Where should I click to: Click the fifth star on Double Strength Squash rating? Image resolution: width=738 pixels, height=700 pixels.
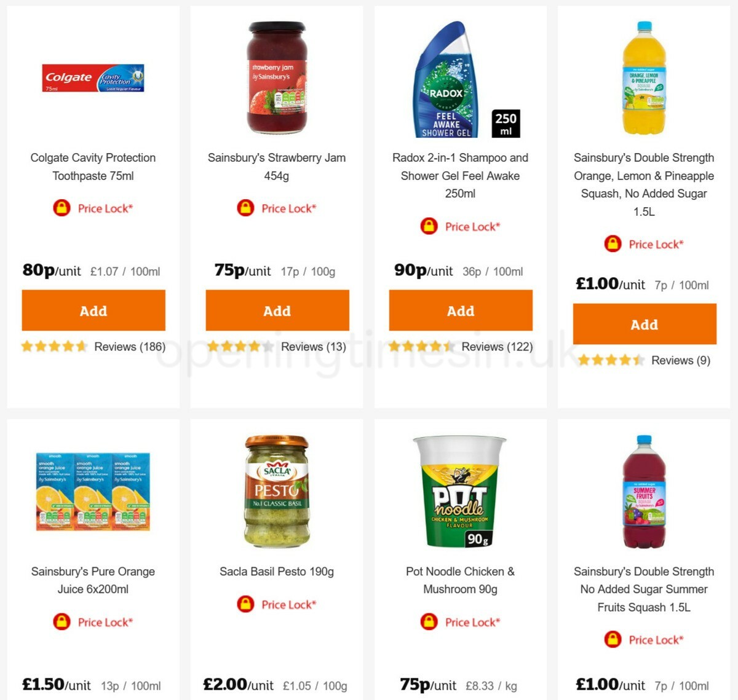637,360
